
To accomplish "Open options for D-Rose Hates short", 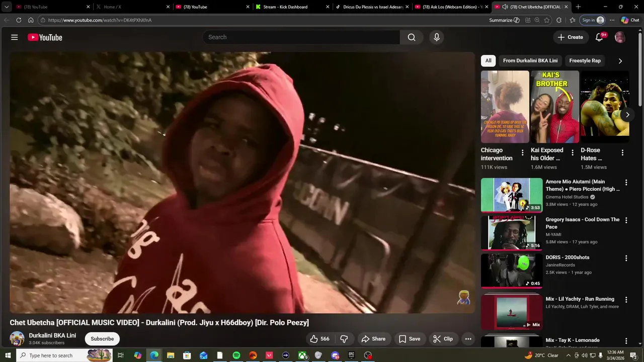I will [622, 153].
